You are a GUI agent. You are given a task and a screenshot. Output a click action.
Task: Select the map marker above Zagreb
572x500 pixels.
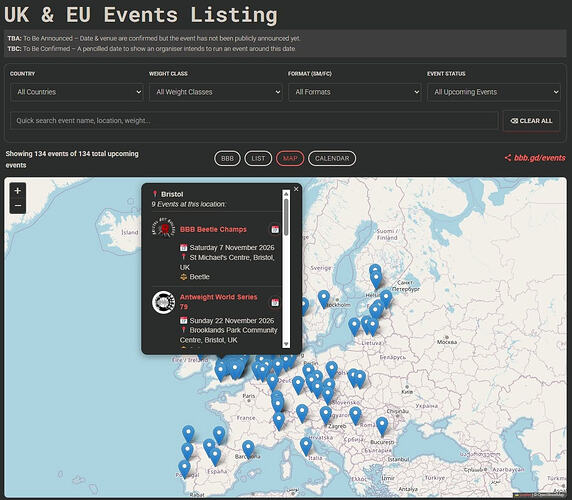(x=325, y=415)
